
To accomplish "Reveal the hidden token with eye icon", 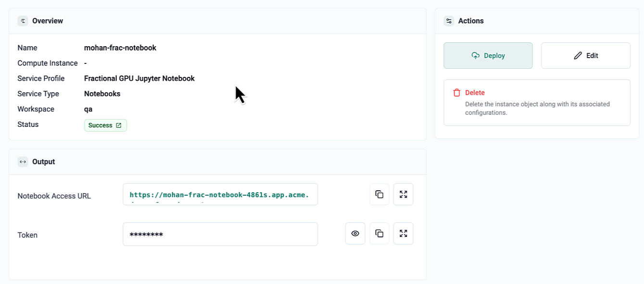I will [x=355, y=234].
